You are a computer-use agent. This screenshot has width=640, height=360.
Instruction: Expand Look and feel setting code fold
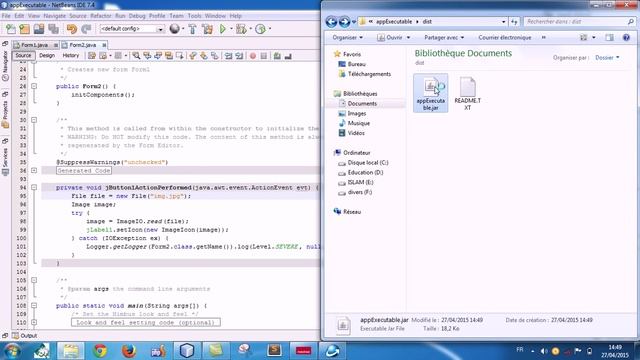click(x=34, y=322)
